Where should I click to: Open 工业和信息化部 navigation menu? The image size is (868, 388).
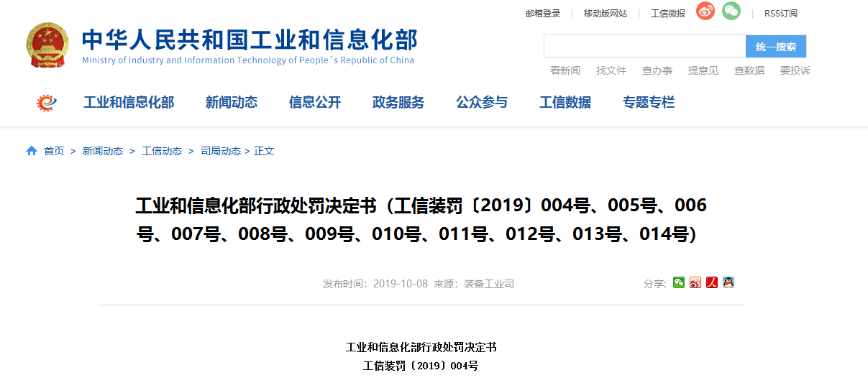(x=129, y=103)
